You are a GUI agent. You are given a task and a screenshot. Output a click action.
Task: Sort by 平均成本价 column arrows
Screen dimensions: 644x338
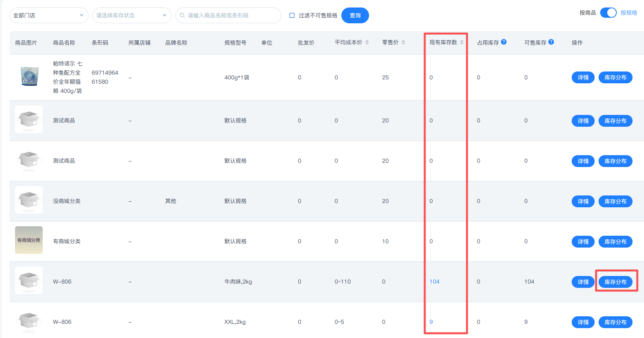click(x=367, y=42)
